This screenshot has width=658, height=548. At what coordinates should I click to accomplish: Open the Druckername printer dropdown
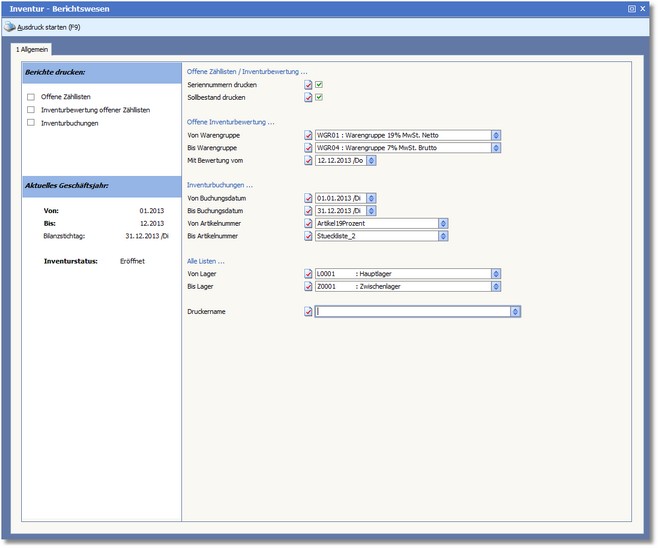pyautogui.click(x=515, y=311)
